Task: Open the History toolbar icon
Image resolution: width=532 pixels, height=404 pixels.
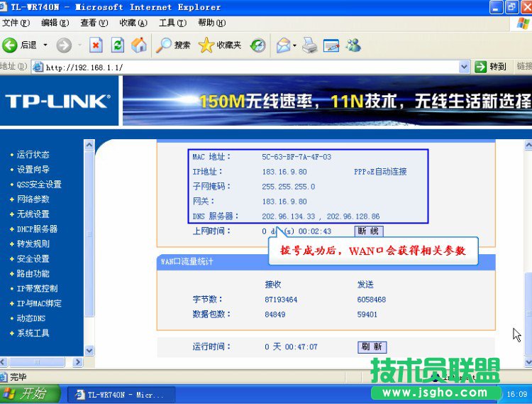Action: (258, 45)
